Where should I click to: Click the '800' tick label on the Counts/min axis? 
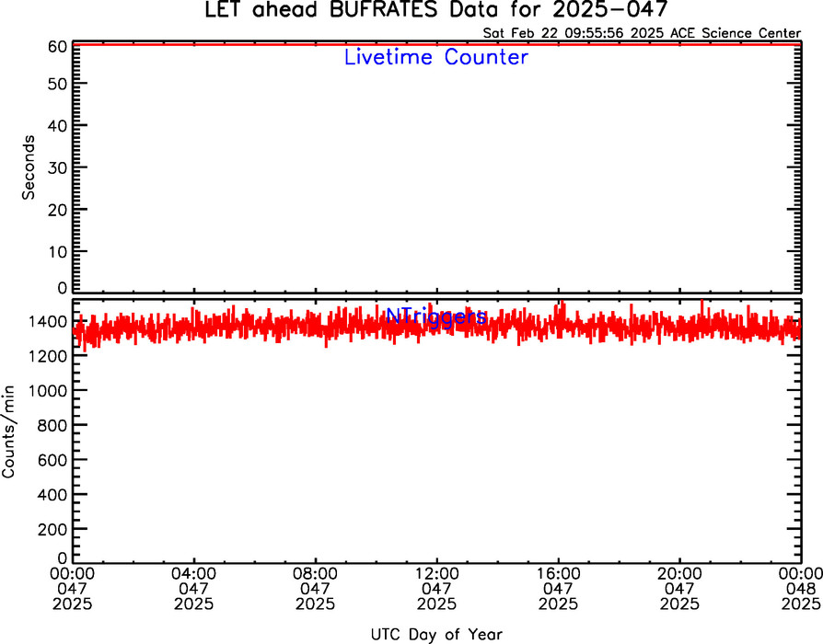click(x=52, y=425)
